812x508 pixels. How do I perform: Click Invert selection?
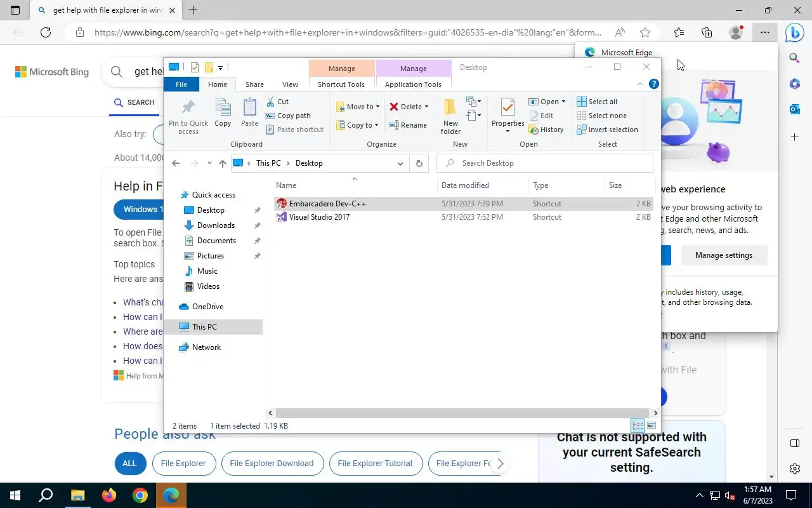coord(607,130)
